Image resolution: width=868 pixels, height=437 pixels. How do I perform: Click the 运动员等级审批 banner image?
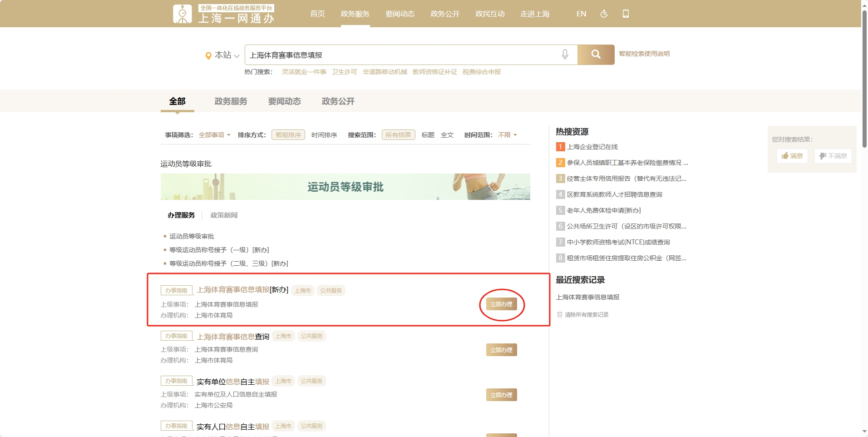point(345,187)
